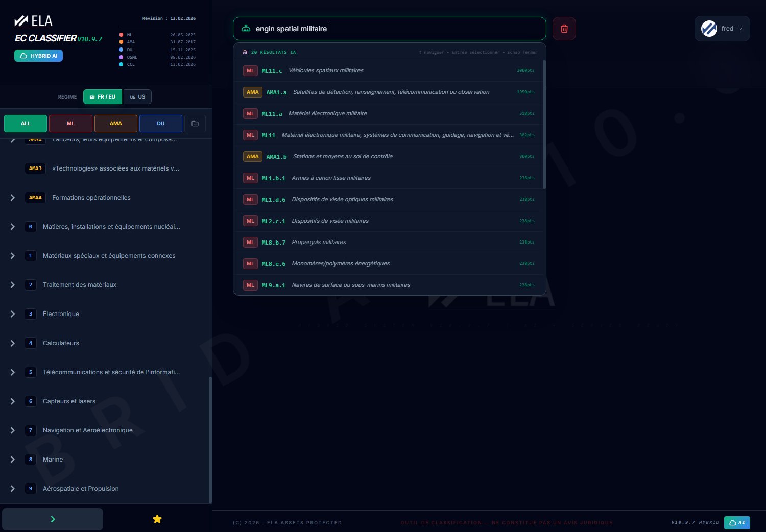
Task: Select the FR / EU regime toggle
Action: (x=103, y=97)
